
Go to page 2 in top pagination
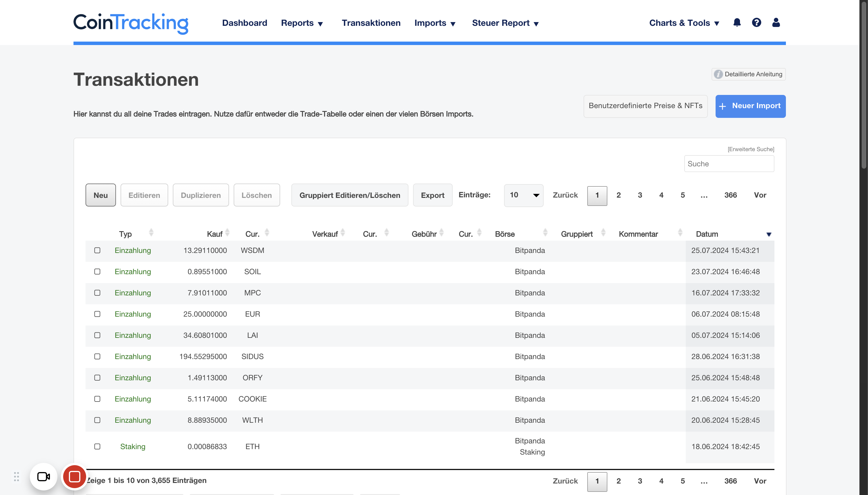click(x=619, y=195)
